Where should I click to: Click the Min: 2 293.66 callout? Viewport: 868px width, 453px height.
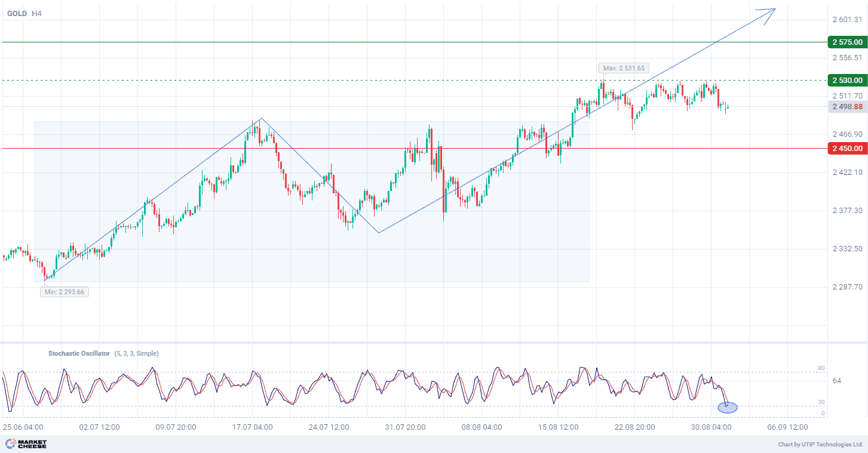click(65, 292)
